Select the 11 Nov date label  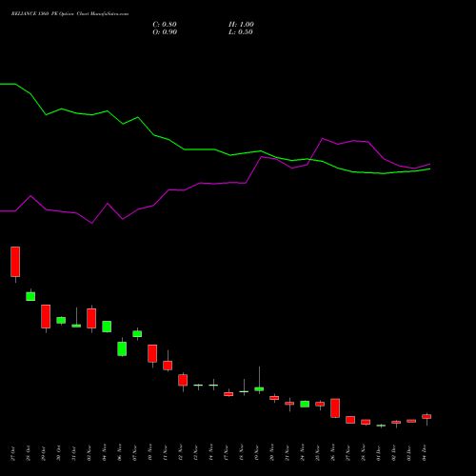[x=166, y=453]
